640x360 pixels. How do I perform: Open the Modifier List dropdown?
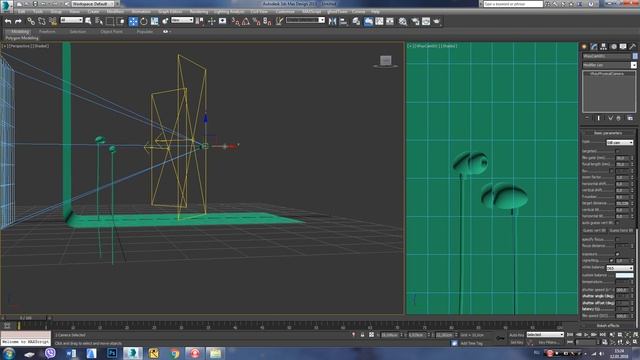609,65
